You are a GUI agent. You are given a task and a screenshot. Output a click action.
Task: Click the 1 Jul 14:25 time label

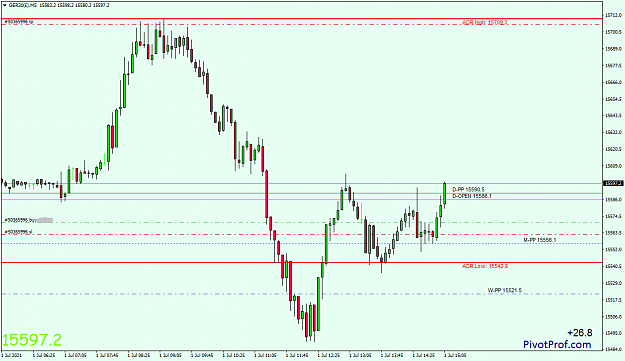click(x=424, y=354)
